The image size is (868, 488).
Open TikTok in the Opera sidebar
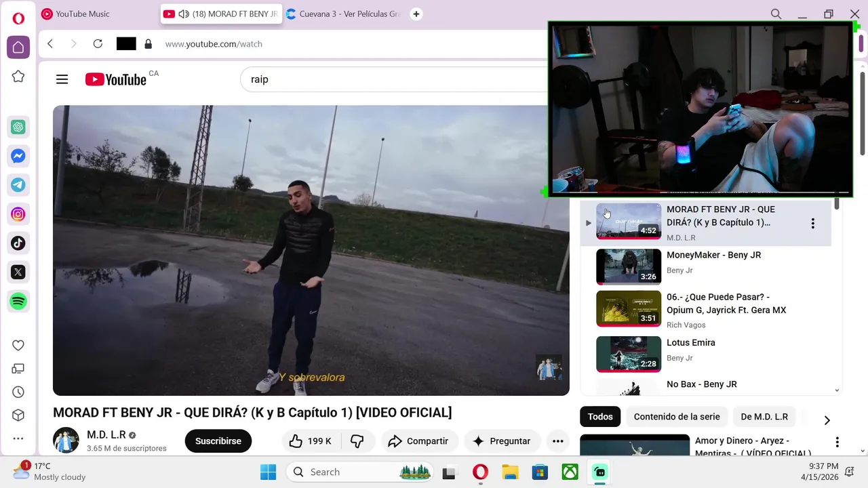[x=18, y=243]
